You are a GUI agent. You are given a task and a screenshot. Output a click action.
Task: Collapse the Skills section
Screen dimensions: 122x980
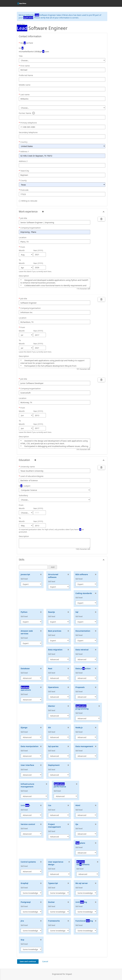point(103,560)
